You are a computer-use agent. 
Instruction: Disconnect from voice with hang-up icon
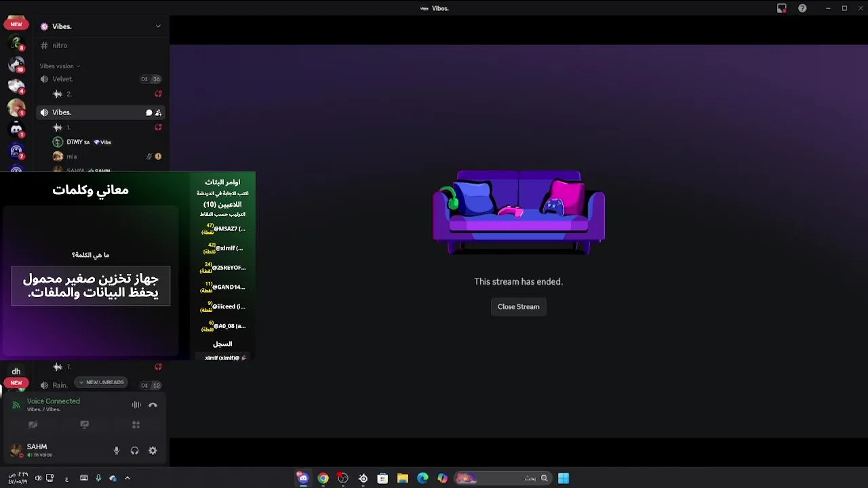tap(153, 405)
